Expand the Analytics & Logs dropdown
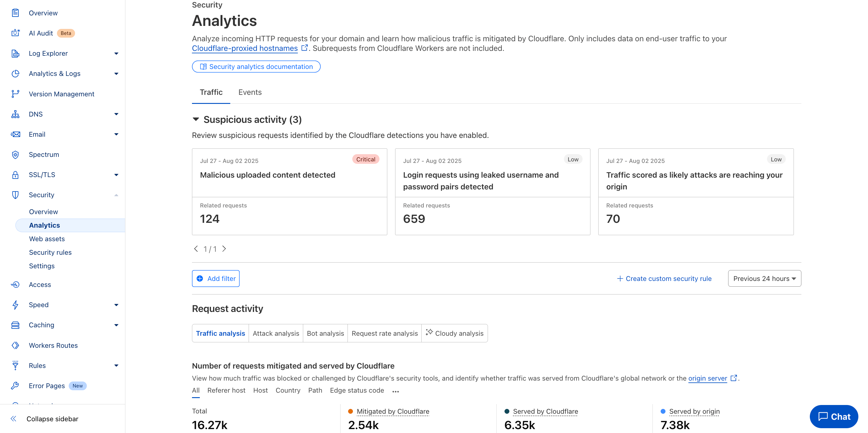 (x=116, y=73)
